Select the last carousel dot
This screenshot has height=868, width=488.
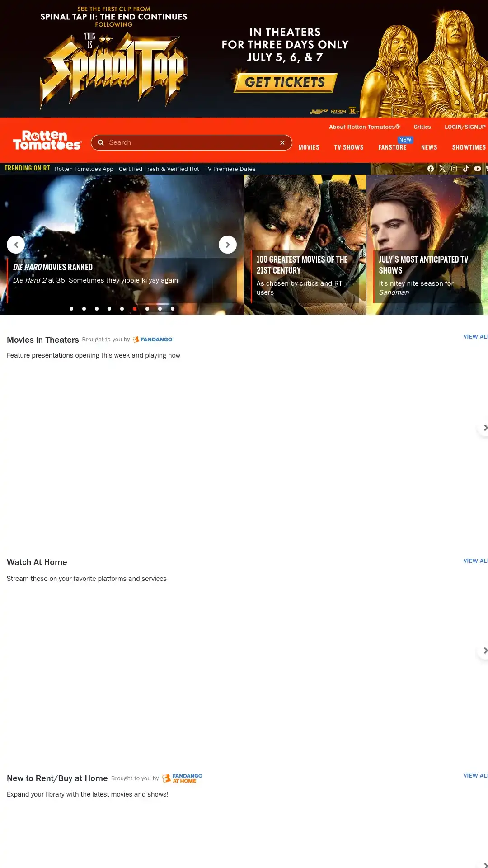173,309
